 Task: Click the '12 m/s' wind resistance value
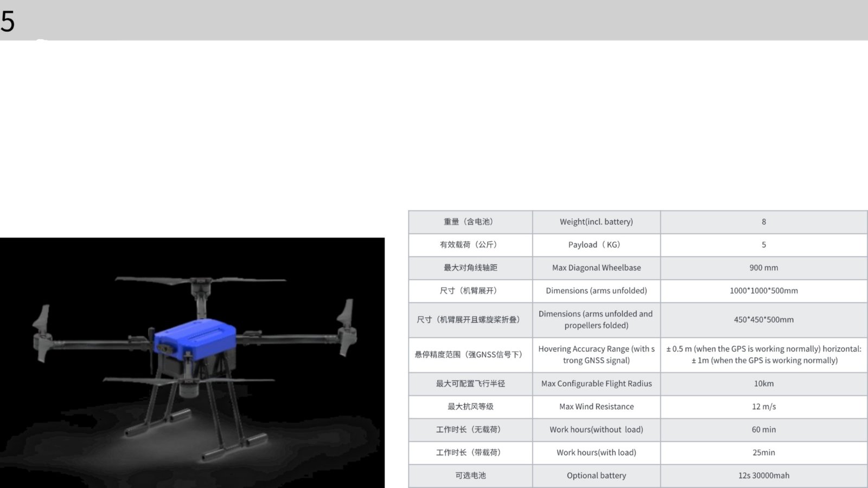click(763, 407)
